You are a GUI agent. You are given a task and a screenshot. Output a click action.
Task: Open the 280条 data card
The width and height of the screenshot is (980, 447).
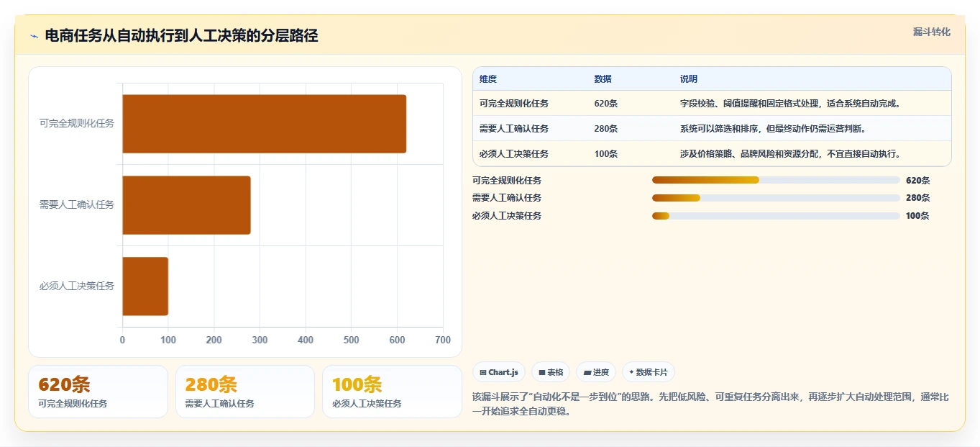[245, 392]
